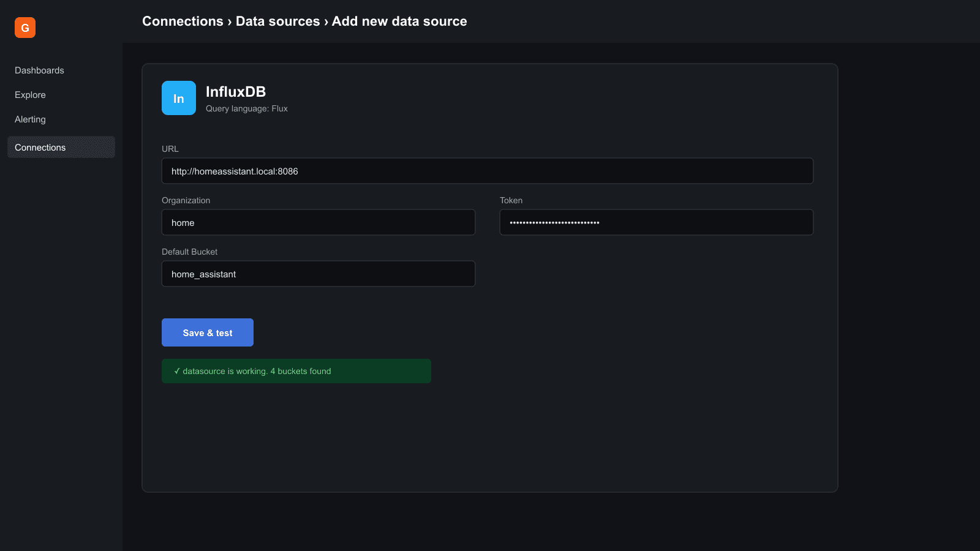Click 'Connections' in the breadcrumb header
The height and width of the screenshot is (551, 980).
pyautogui.click(x=183, y=21)
